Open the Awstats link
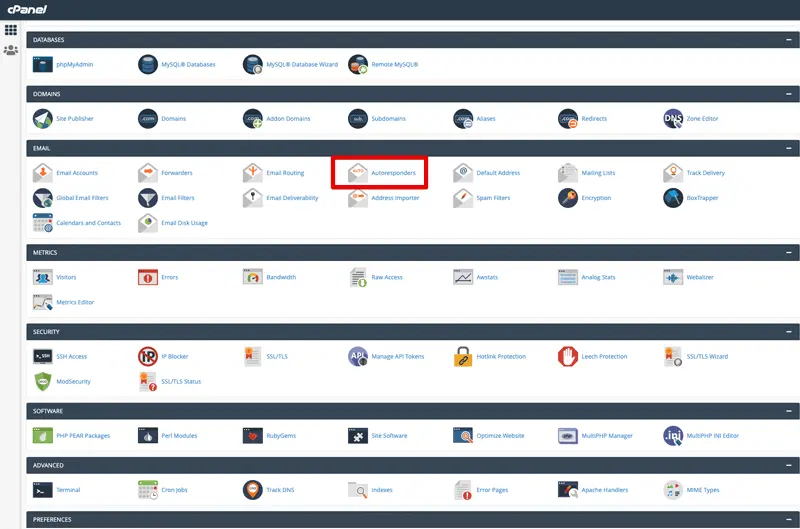 (487, 277)
